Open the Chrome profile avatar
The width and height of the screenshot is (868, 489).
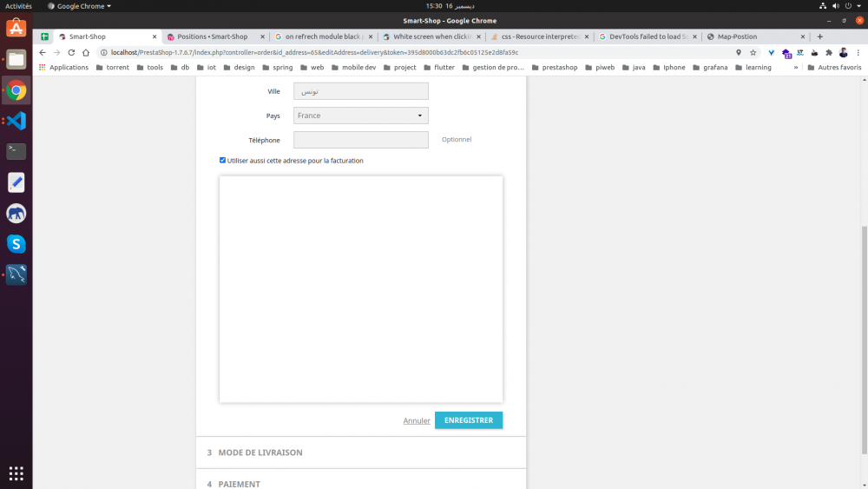(843, 53)
